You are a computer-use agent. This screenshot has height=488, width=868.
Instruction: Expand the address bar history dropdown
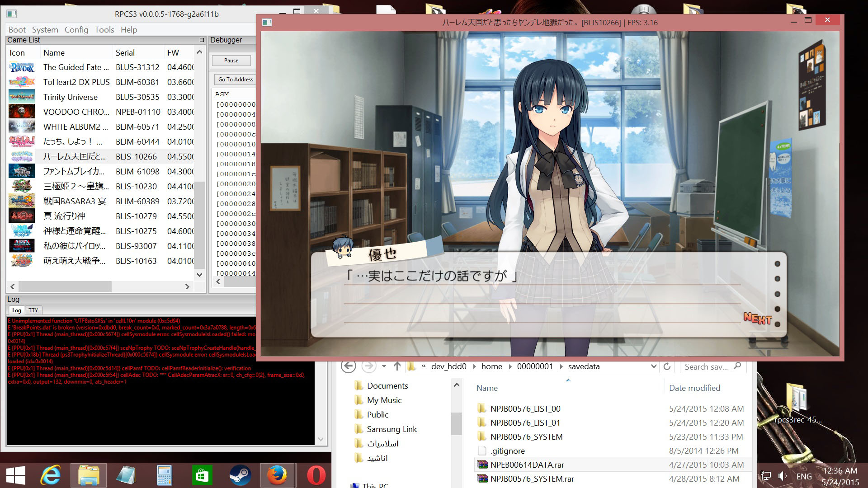click(653, 366)
